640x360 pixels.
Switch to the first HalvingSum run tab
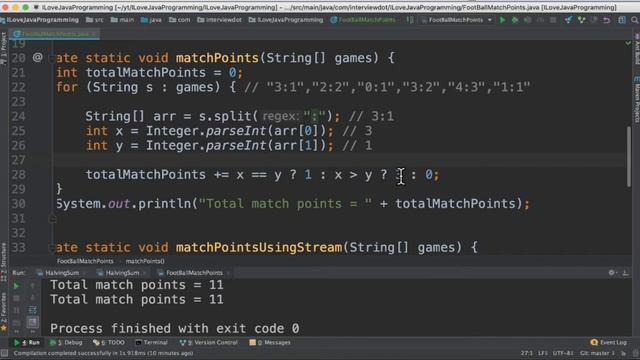62,273
